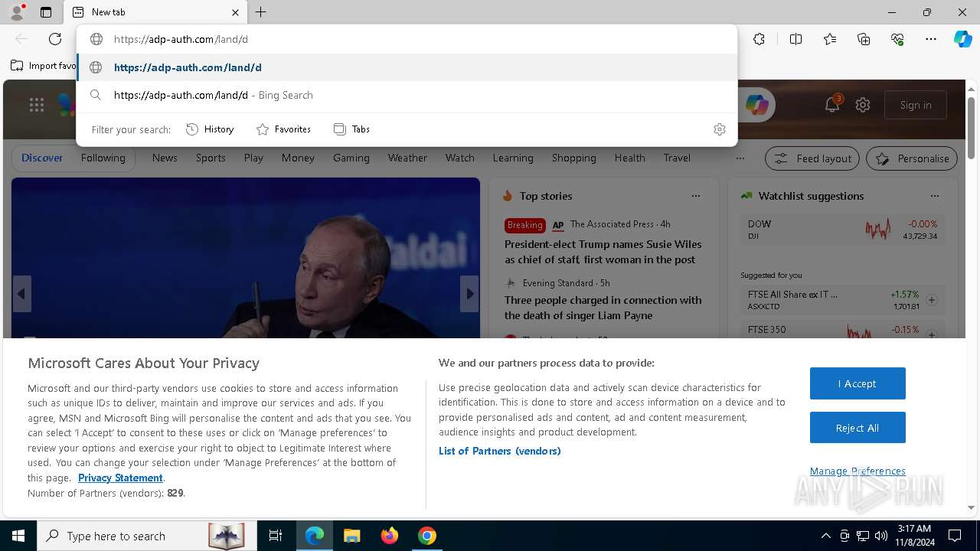Add FTSE All Share ex IT to watchlist
The width and height of the screenshot is (980, 551).
[x=932, y=300]
